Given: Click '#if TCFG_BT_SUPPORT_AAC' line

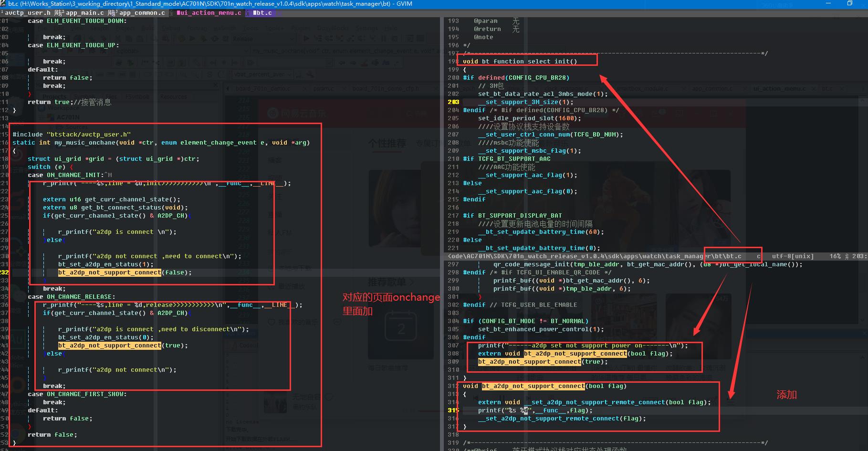Looking at the screenshot, I should pos(507,159).
